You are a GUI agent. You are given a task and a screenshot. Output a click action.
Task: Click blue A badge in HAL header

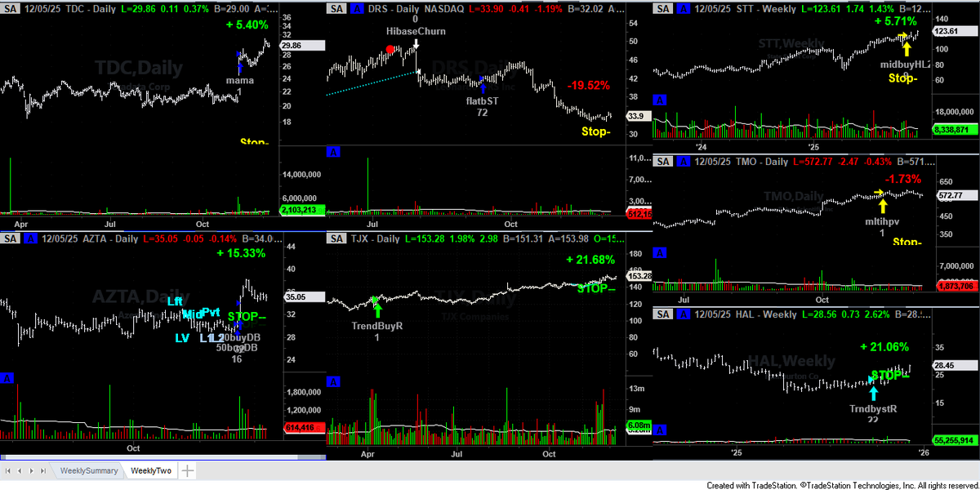(x=682, y=314)
